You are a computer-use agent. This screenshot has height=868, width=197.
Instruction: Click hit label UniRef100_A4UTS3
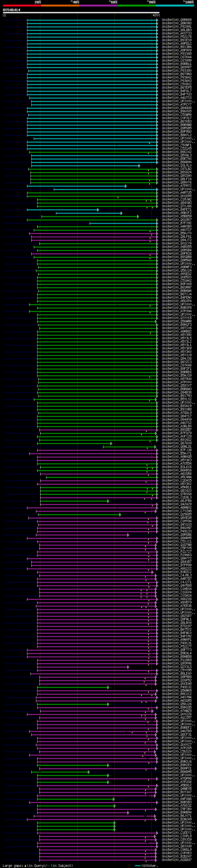177,98
